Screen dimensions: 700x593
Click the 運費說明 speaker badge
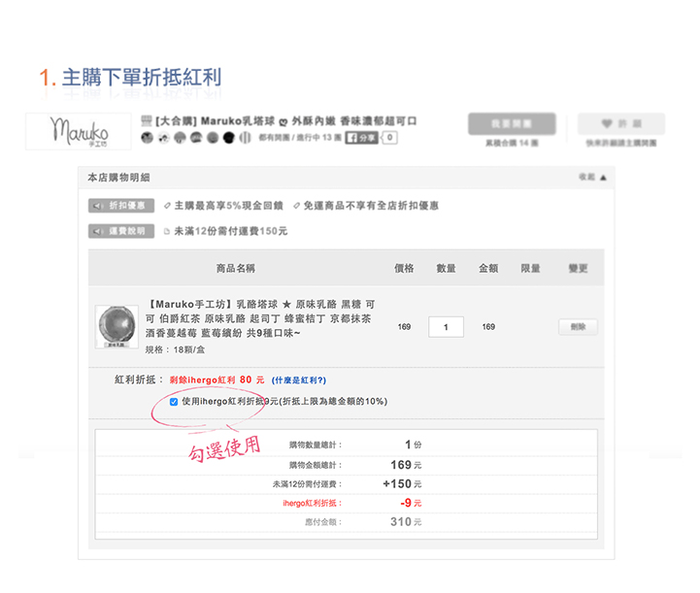pyautogui.click(x=121, y=231)
